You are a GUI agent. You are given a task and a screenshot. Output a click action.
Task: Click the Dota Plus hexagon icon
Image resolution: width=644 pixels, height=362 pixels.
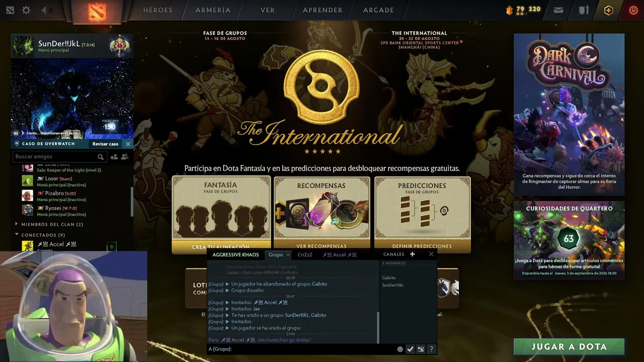pos(609,10)
